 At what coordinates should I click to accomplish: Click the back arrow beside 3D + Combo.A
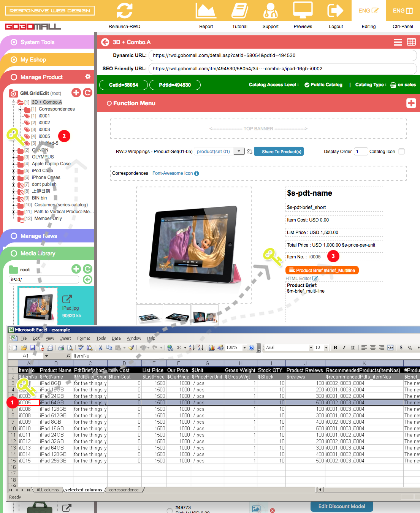(x=105, y=42)
